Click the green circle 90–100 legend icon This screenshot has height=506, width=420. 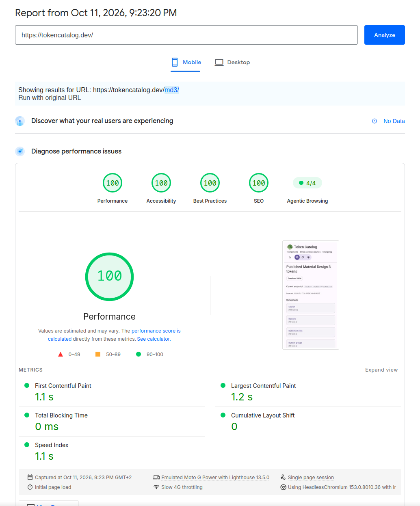(139, 354)
